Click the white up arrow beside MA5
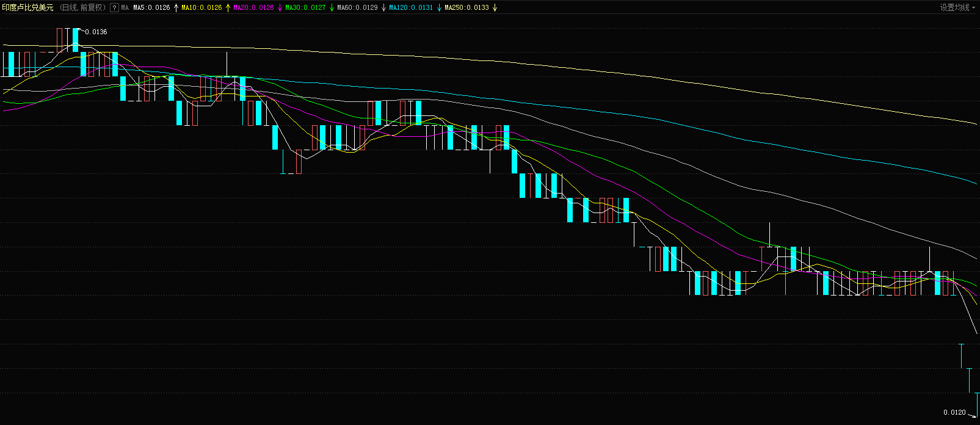Screen dimensions: 980x425 click(x=176, y=8)
